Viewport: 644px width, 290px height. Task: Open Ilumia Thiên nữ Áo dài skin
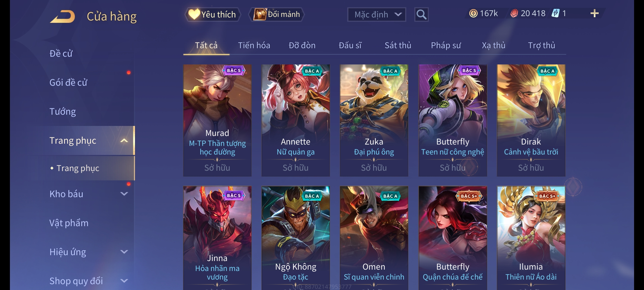531,238
